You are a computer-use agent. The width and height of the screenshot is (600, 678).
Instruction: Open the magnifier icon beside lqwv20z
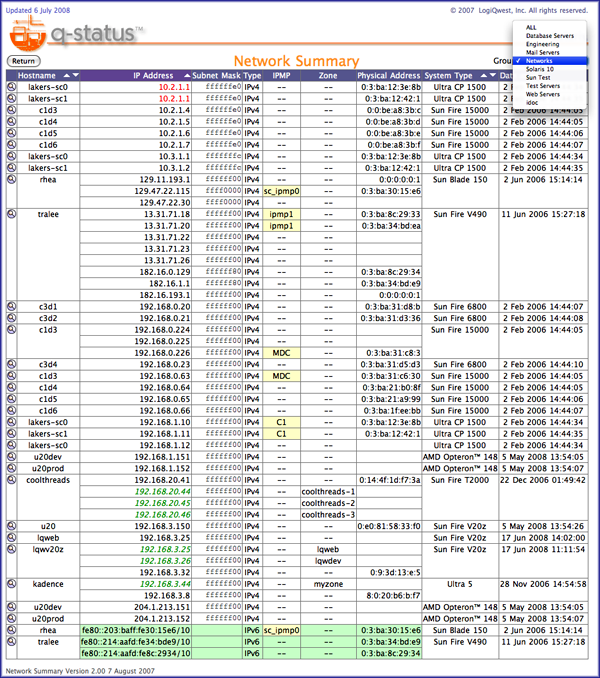(12, 549)
